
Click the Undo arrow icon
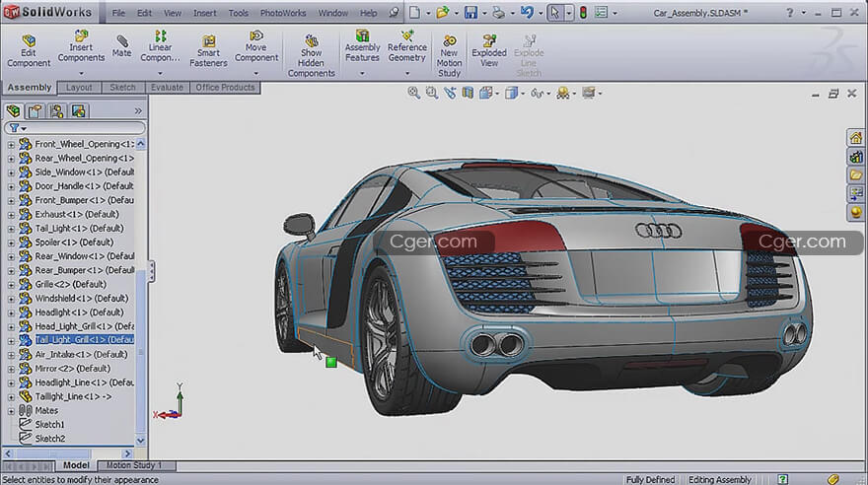point(527,12)
